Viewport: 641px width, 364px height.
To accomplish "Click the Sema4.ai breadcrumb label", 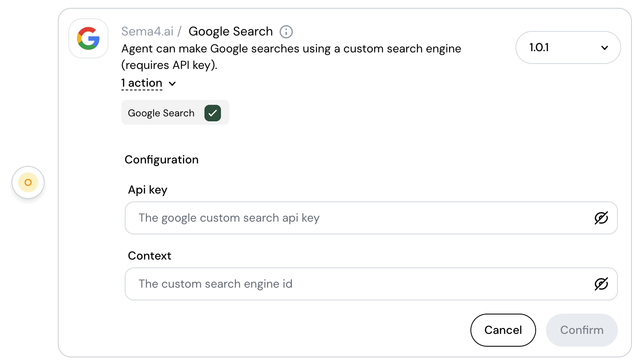I will (x=147, y=31).
